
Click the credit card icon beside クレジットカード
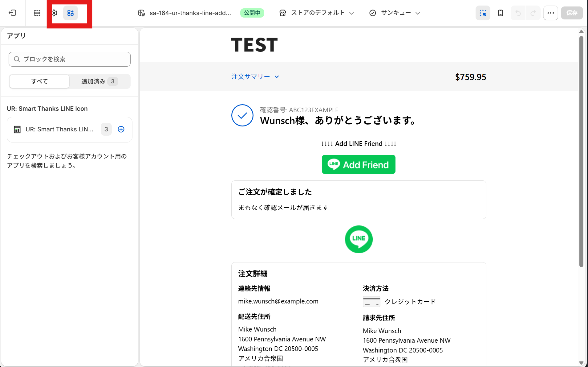pos(371,302)
